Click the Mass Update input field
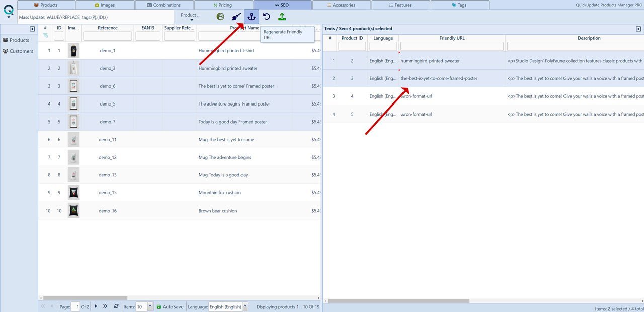Image resolution: width=644 pixels, height=312 pixels. [96, 17]
